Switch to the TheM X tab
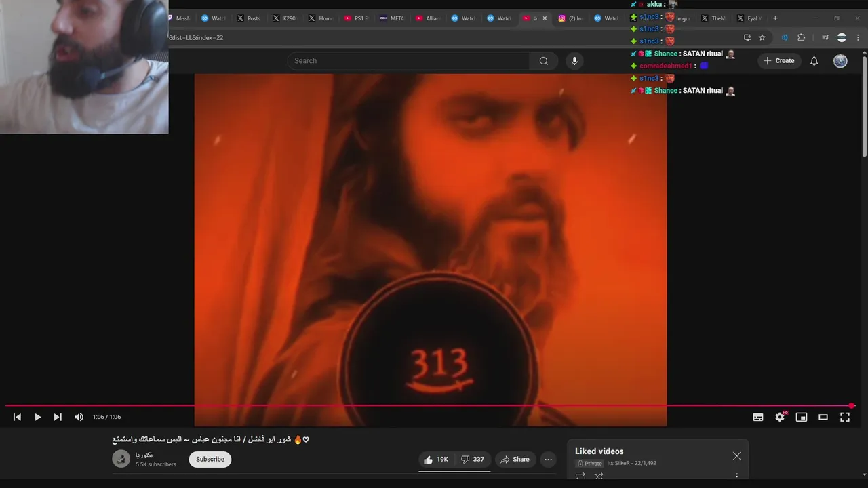Screen dimensions: 868x488 coord(713,18)
